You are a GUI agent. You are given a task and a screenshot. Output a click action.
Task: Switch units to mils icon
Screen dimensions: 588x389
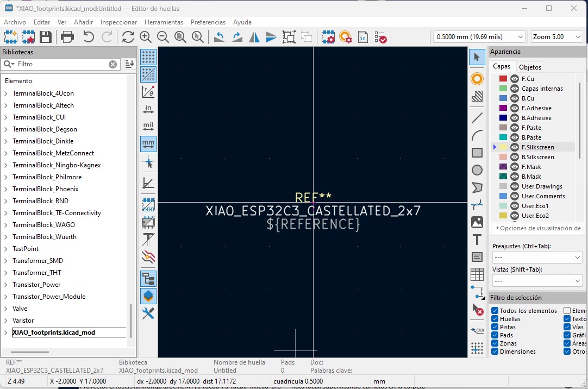[148, 126]
